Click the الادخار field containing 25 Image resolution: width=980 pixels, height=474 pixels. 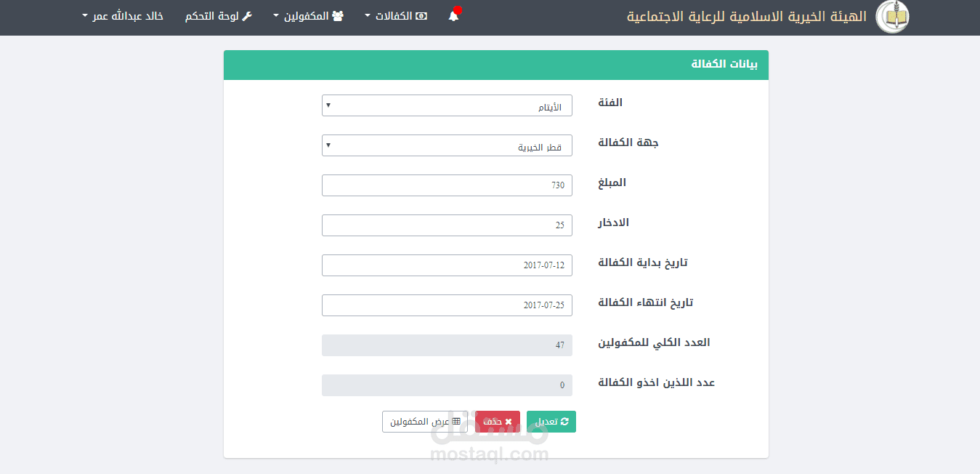447,225
